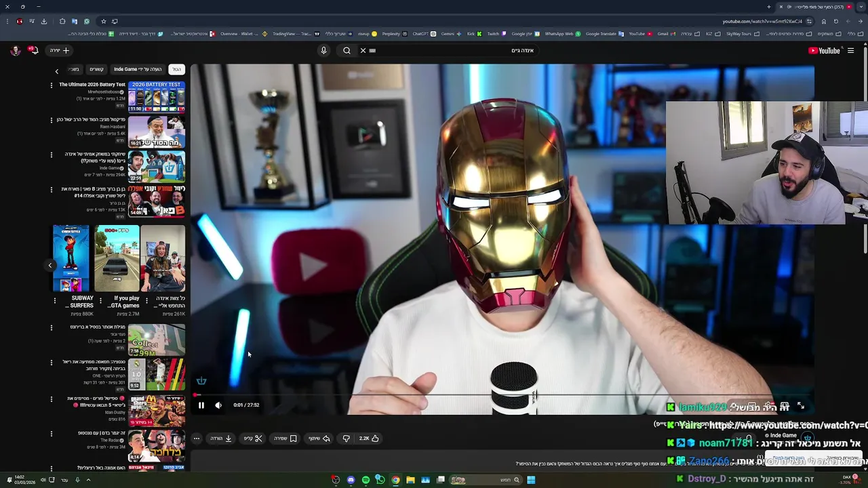Open the browser downloads icon
This screenshot has width=868, height=488.
(44, 21)
